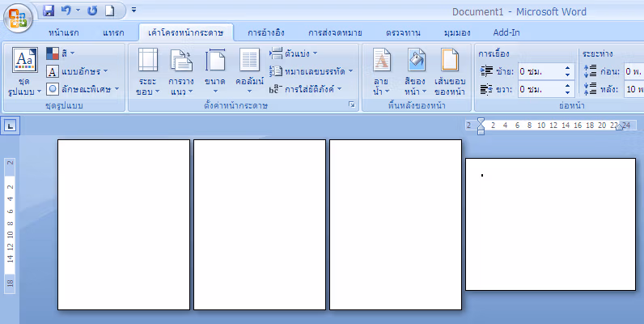
Task: Click the third blank page
Action: [x=396, y=224]
